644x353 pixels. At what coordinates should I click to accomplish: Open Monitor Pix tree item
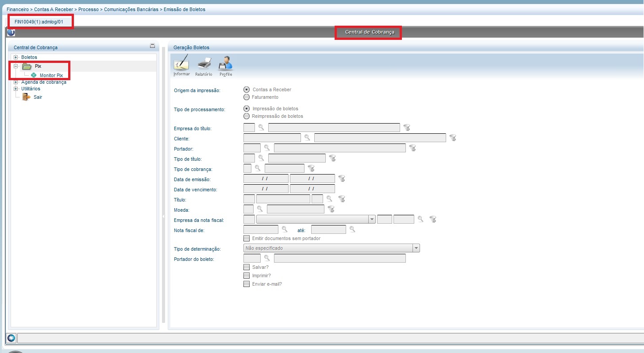(x=51, y=75)
